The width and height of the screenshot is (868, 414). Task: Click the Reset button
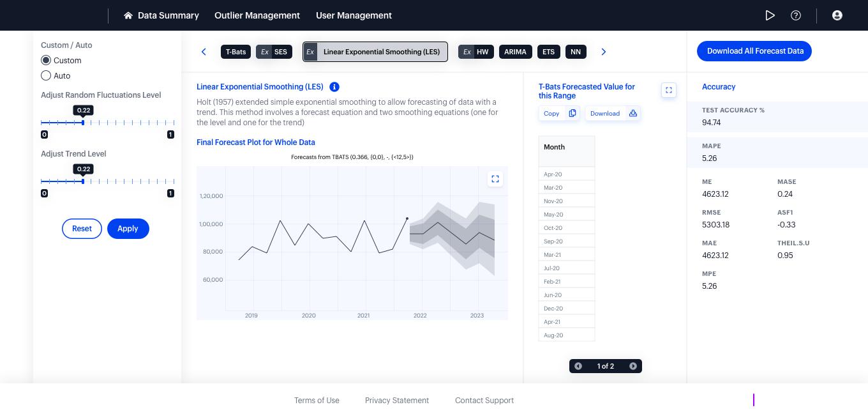(82, 229)
